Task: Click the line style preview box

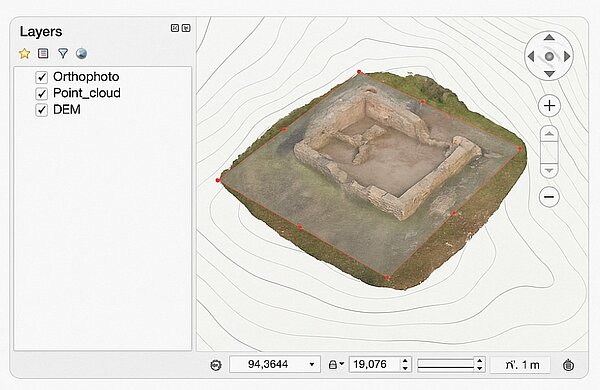Action: [446, 364]
